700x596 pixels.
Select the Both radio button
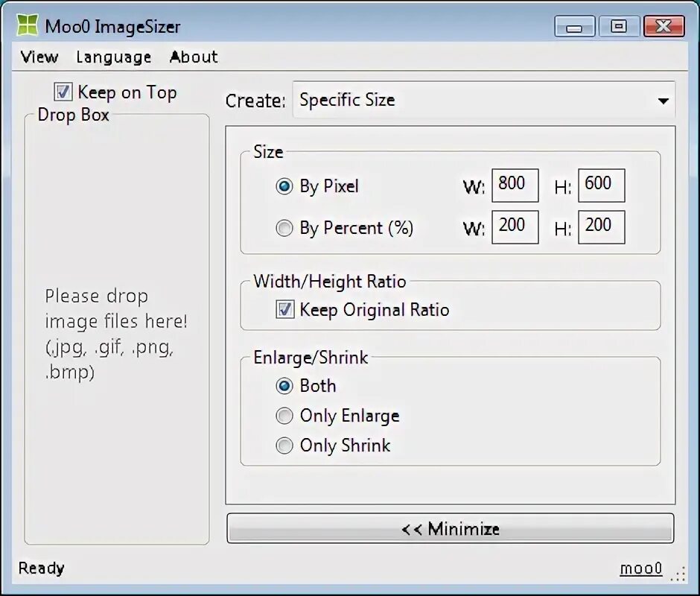(x=284, y=386)
